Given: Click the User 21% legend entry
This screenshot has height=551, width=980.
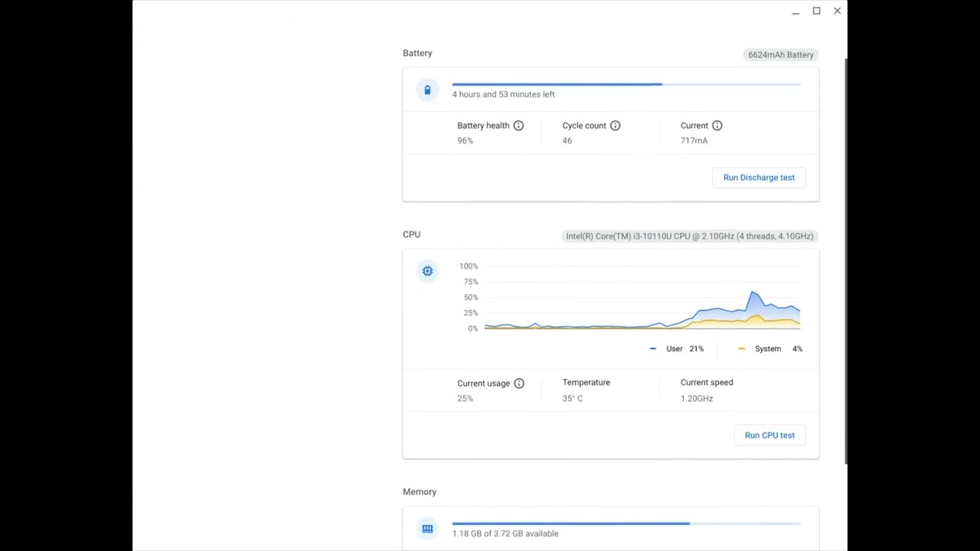Looking at the screenshot, I should click(676, 349).
